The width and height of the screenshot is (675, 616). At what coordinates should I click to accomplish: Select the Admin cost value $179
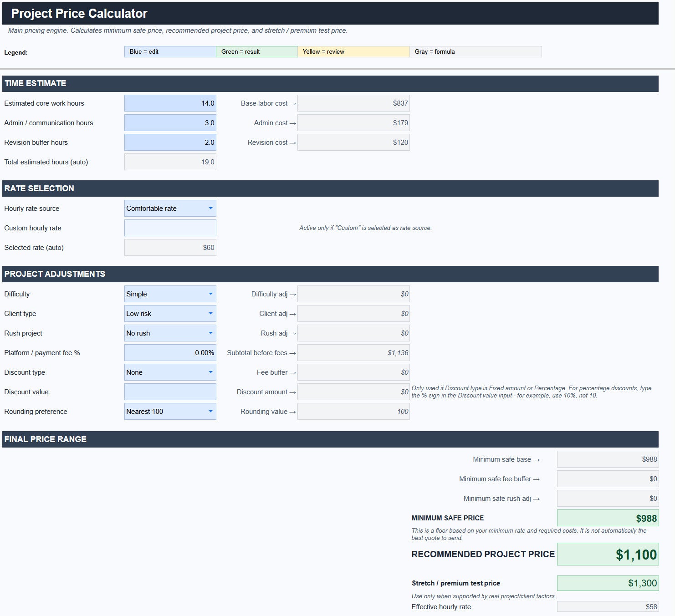pyautogui.click(x=353, y=123)
